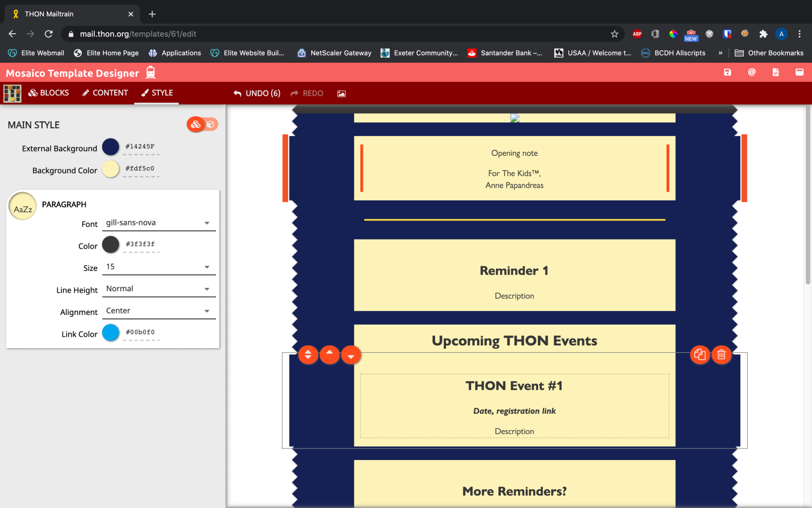Show hidden bookmarks with the chevron

pyautogui.click(x=720, y=53)
